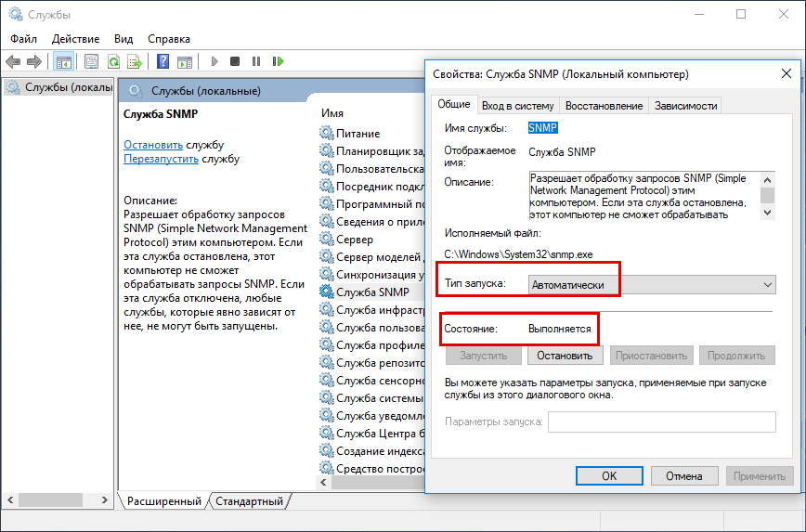This screenshot has height=532, width=806.
Task: Switch to the Зависимости tab
Action: (x=685, y=105)
